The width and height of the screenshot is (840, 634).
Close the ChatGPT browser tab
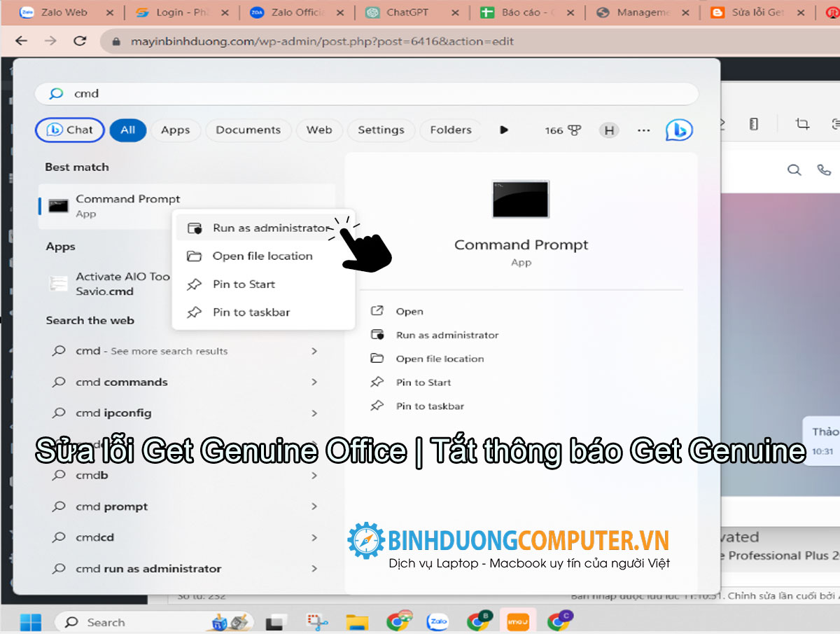click(x=456, y=13)
